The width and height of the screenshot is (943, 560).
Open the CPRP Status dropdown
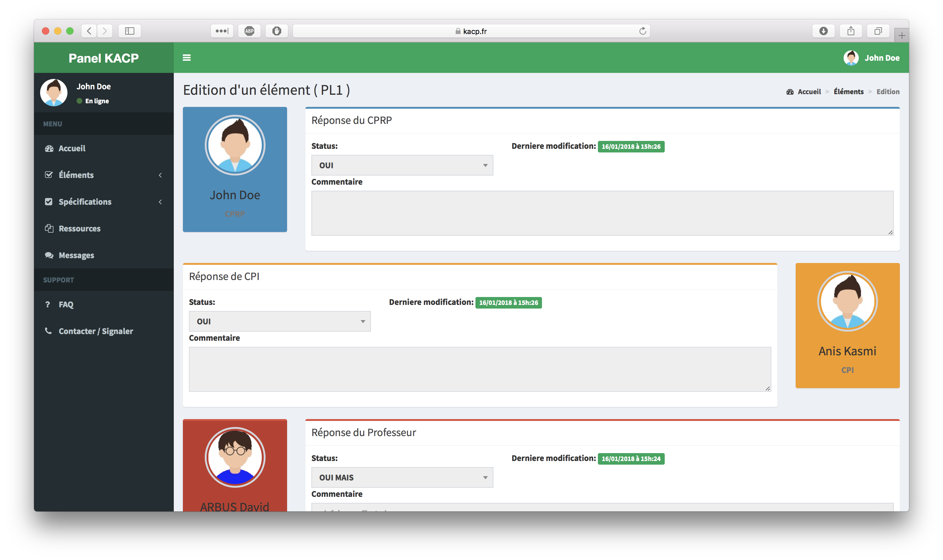click(402, 165)
